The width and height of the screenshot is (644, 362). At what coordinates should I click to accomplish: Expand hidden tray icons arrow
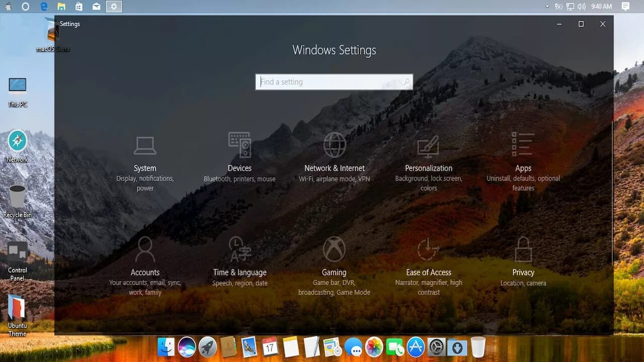click(x=547, y=7)
